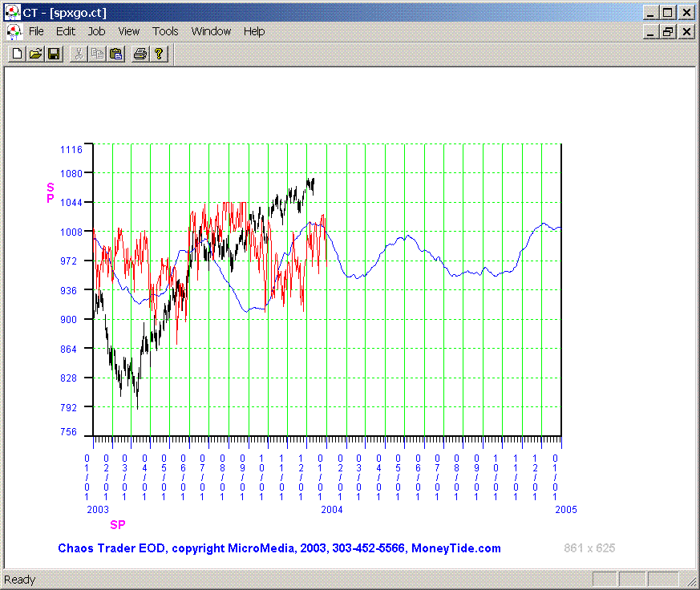Click the Copy toolbar icon
The width and height of the screenshot is (700, 590).
[97, 54]
